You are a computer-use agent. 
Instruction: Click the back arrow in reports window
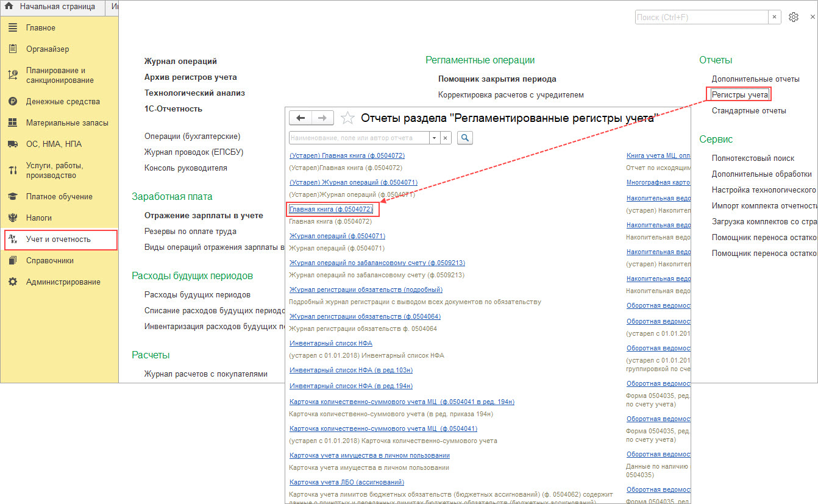click(300, 118)
